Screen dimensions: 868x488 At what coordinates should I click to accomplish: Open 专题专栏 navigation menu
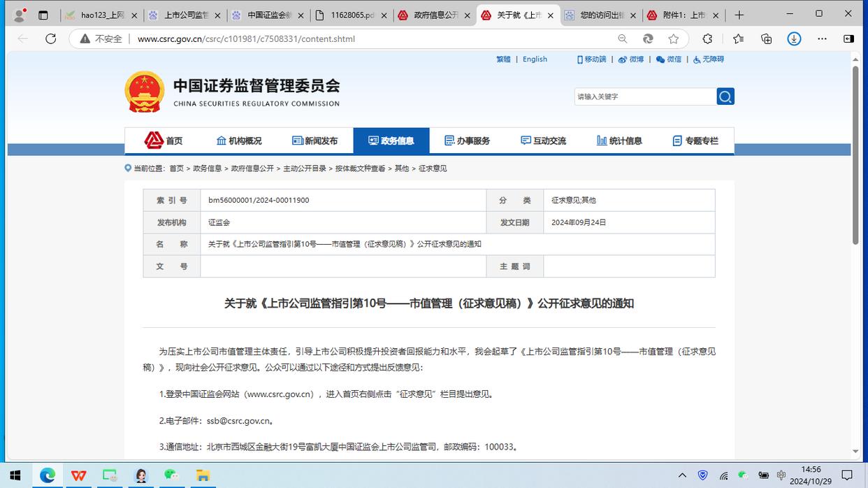pos(695,141)
